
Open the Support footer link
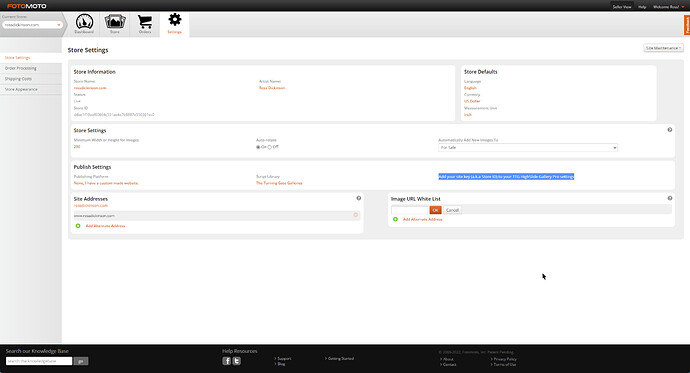(x=284, y=358)
